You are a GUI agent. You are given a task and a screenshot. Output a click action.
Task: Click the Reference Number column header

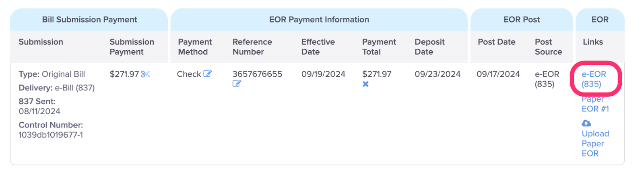point(252,47)
